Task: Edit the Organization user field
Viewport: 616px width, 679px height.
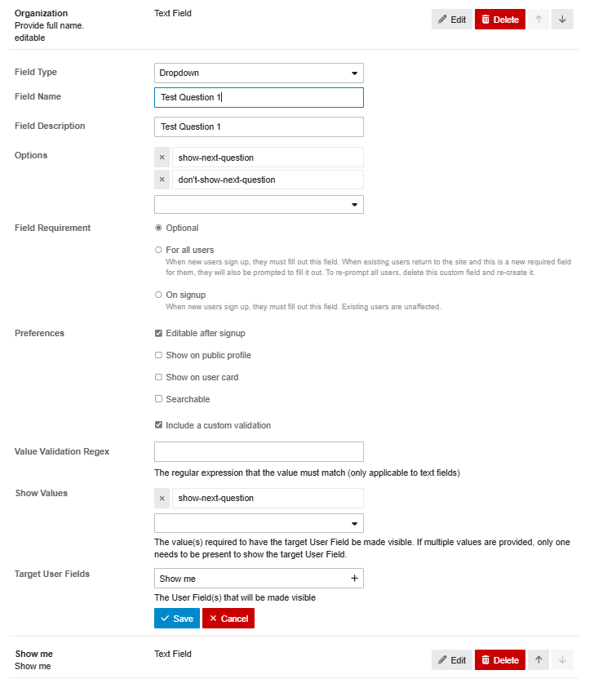Action: 451,19
